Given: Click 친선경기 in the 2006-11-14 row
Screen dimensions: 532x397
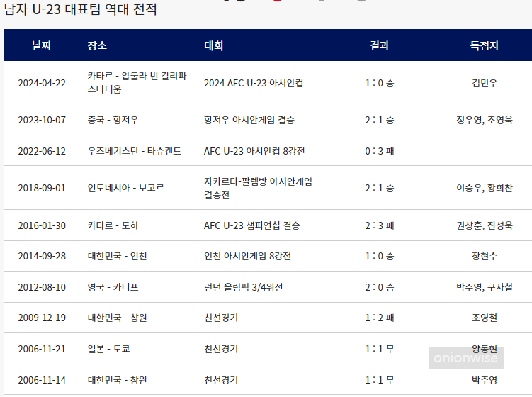Looking at the screenshot, I should point(221,380).
